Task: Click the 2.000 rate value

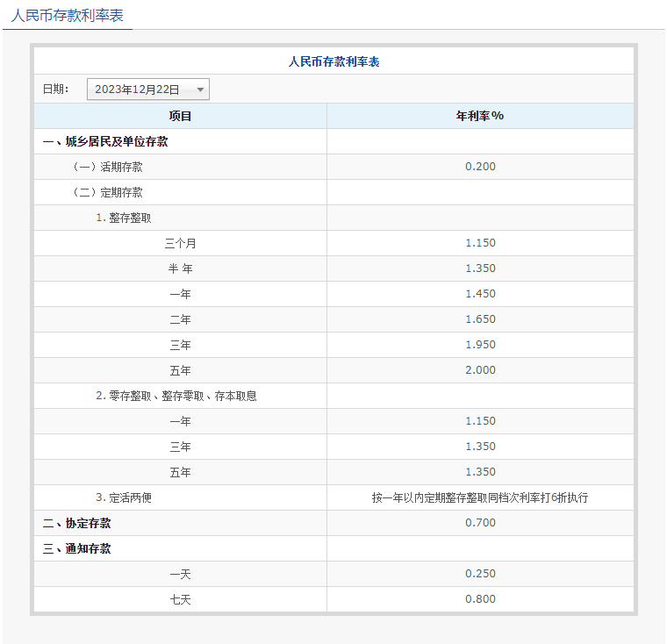Action: (x=480, y=370)
